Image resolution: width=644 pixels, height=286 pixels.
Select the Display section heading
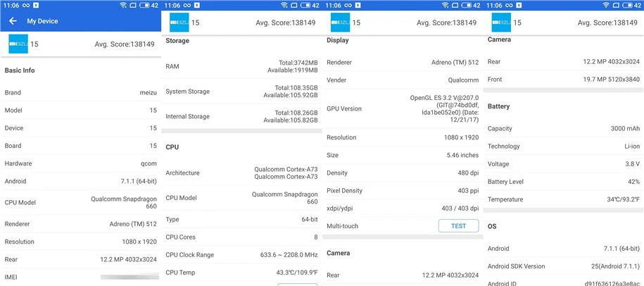[338, 40]
